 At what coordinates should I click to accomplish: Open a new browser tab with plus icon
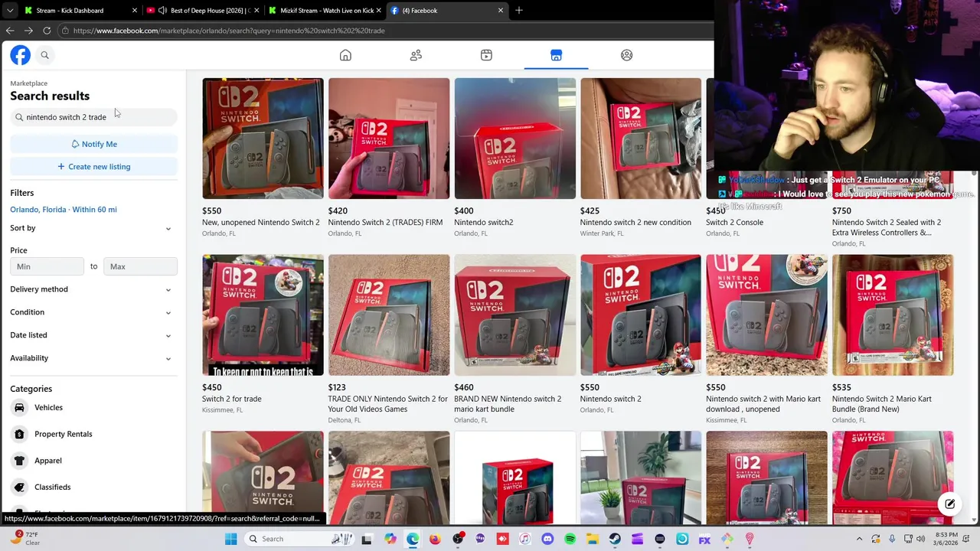(x=519, y=11)
